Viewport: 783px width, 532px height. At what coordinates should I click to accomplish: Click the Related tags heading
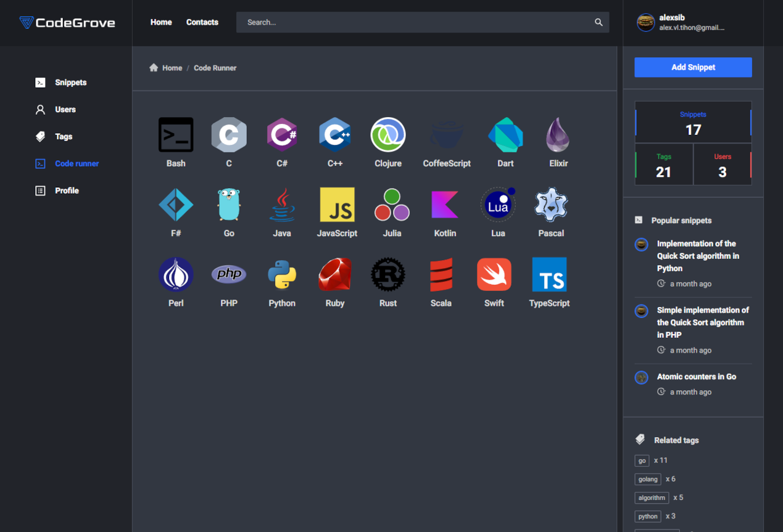[x=676, y=440]
